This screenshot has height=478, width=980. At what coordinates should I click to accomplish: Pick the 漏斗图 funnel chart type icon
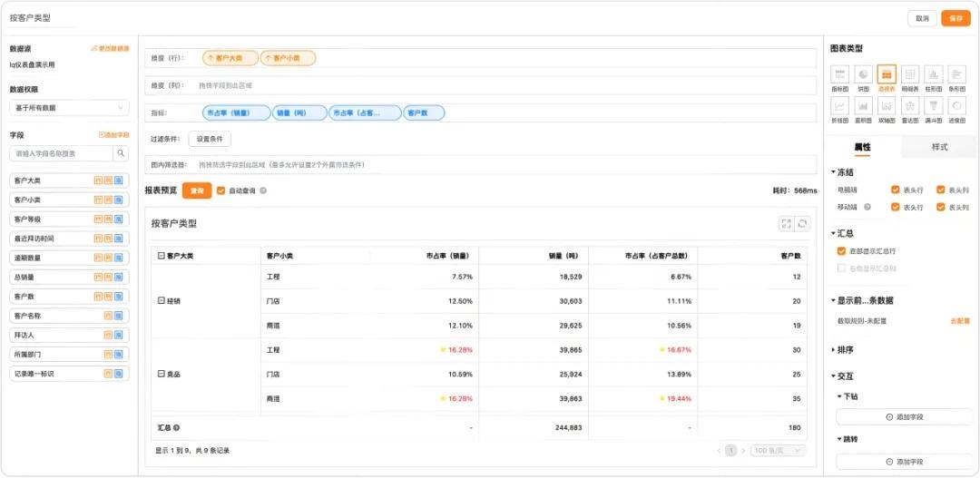click(x=933, y=105)
